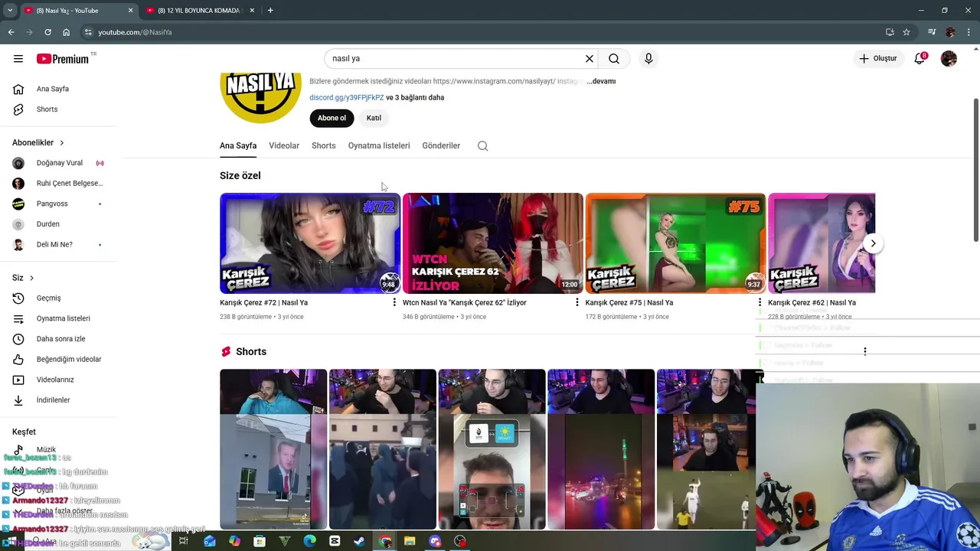Click the browser home button
Viewport: 980px width, 551px height.
(x=66, y=32)
